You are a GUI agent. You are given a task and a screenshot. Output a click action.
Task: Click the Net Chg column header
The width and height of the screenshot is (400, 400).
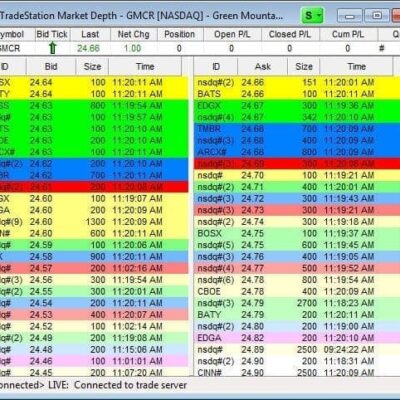point(133,34)
